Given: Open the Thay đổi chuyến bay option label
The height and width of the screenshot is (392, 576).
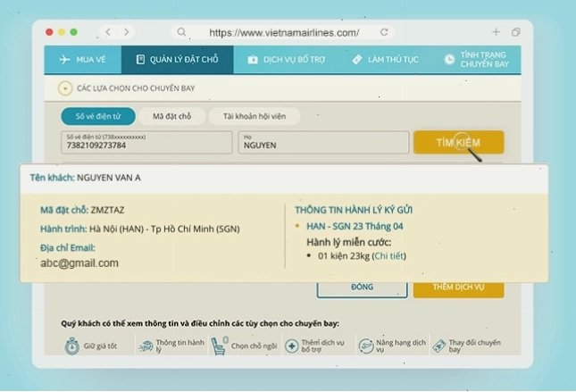Looking at the screenshot, I should [x=474, y=346].
